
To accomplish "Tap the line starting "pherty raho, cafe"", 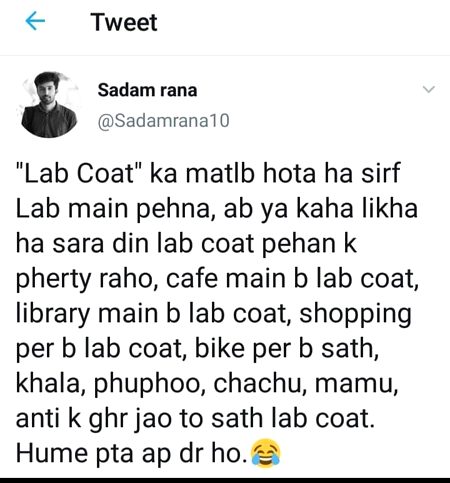I will (x=217, y=281).
